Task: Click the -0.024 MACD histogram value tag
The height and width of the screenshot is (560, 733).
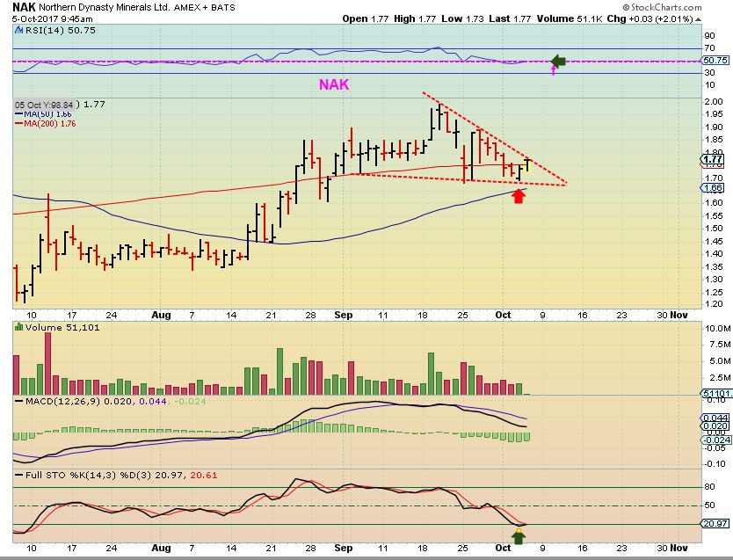Action: (716, 440)
